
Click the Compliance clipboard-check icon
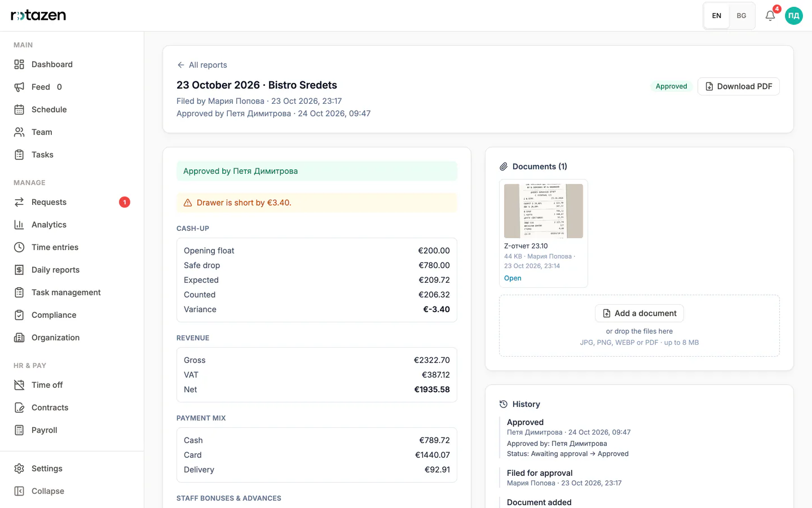click(19, 315)
